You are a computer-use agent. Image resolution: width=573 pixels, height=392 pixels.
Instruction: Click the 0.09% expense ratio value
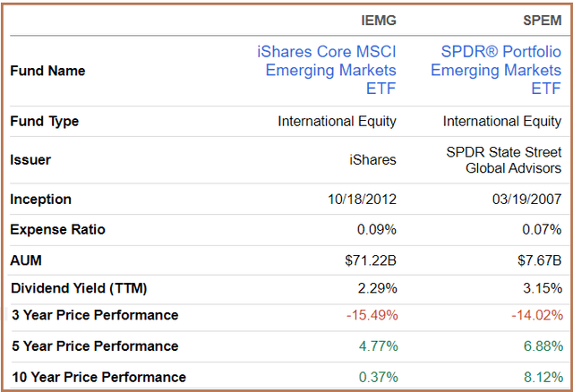click(376, 230)
